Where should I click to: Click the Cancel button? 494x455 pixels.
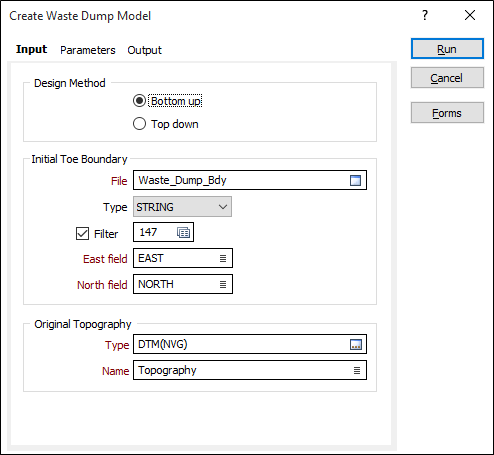click(x=447, y=78)
